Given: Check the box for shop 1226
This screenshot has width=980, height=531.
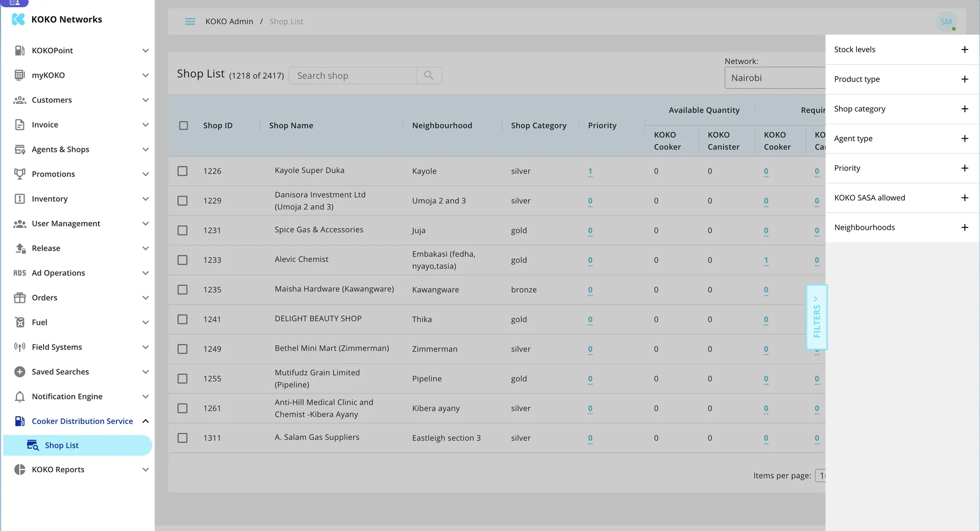Looking at the screenshot, I should click(182, 171).
